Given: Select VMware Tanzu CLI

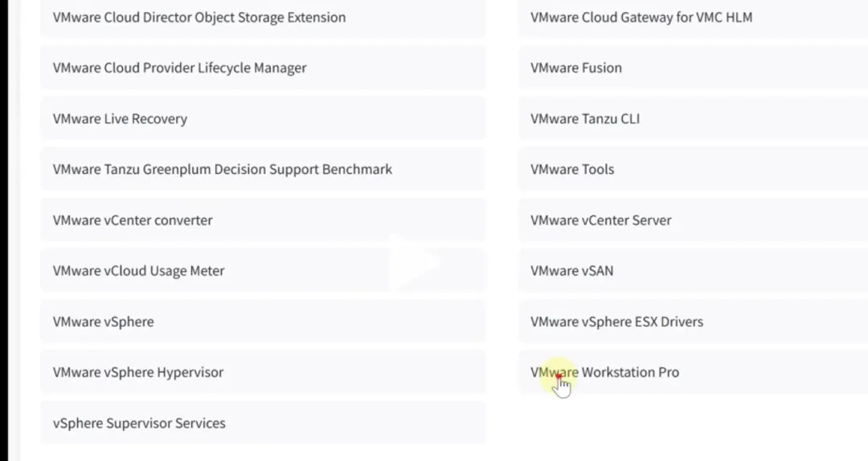Looking at the screenshot, I should 585,119.
